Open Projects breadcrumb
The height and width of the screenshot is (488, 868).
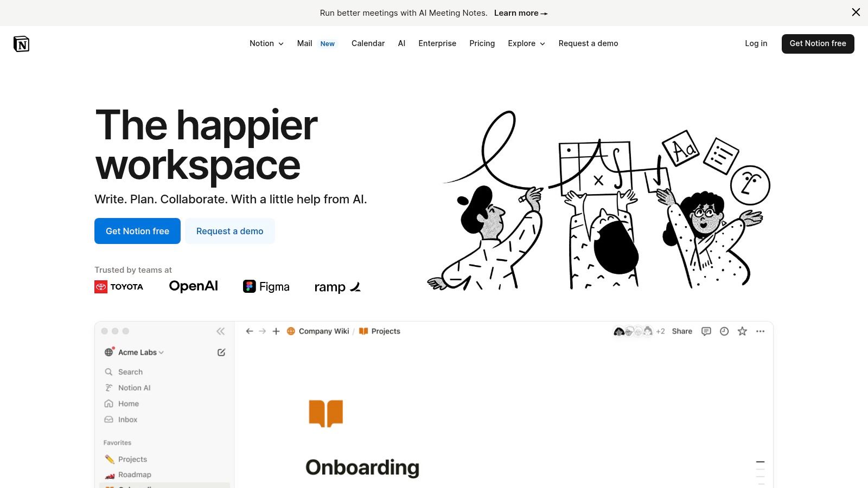pyautogui.click(x=380, y=331)
